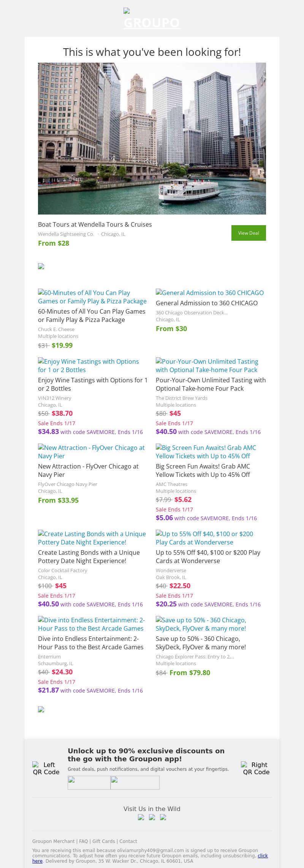Viewport: 304px width, 868px height.
Task: Click the second app store badge
Action: tap(135, 783)
